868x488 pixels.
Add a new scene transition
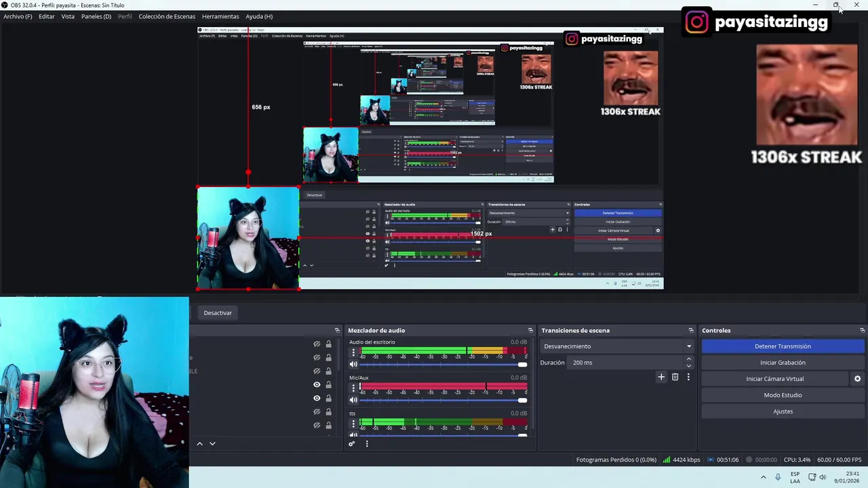[x=661, y=377]
